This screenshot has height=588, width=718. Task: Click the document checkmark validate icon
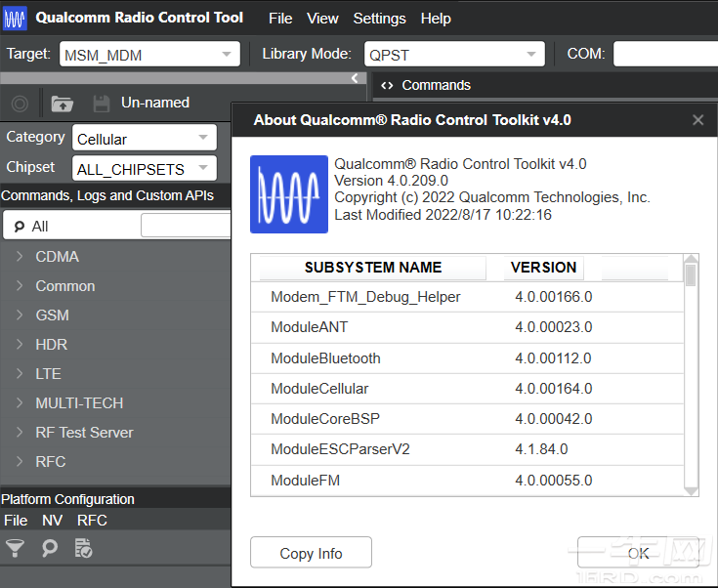(84, 548)
